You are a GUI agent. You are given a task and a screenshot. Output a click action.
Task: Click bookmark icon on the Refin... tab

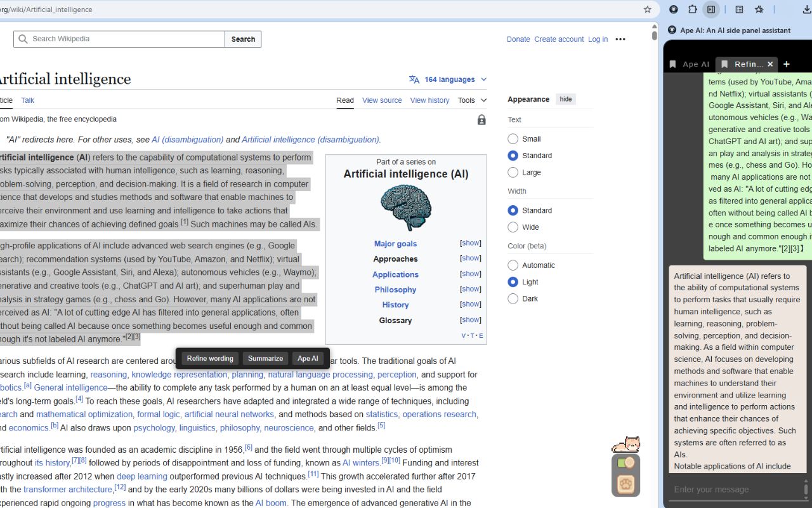click(724, 64)
